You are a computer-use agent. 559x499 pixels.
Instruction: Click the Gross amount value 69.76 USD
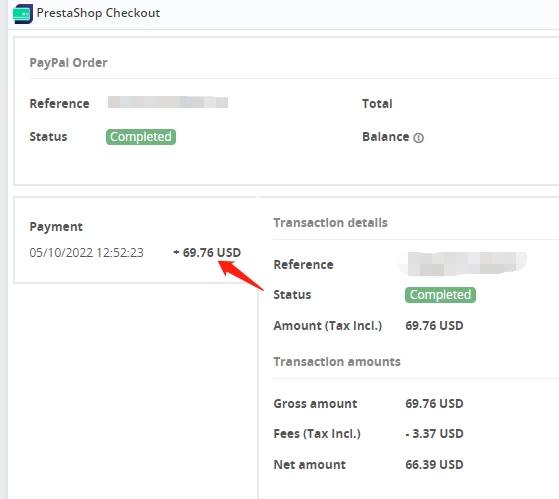click(x=434, y=404)
